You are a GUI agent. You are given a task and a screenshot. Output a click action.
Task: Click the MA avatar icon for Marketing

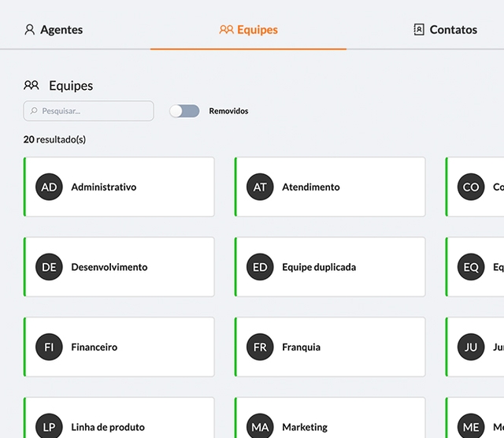pyautogui.click(x=260, y=427)
